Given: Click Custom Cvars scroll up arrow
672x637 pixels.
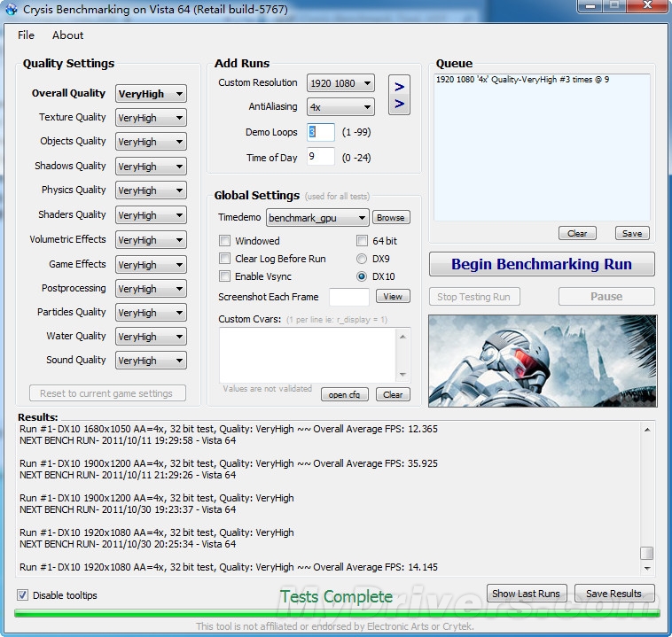Looking at the screenshot, I should click(402, 338).
